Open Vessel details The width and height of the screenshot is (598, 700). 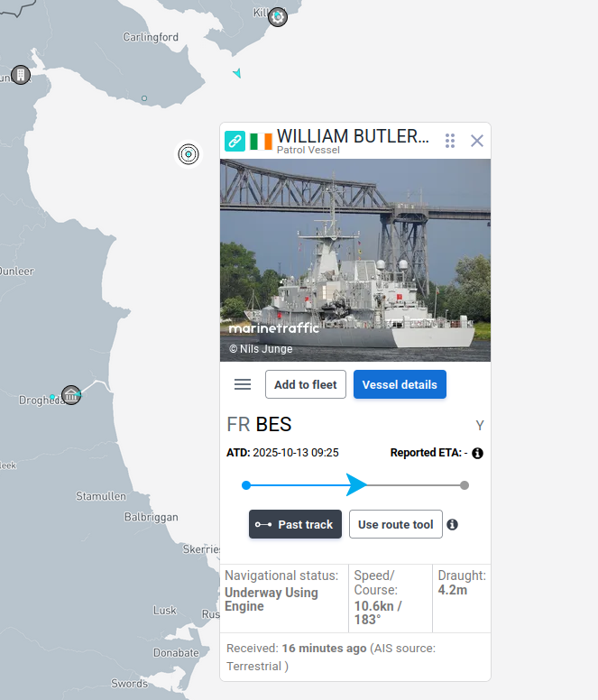[x=400, y=384]
